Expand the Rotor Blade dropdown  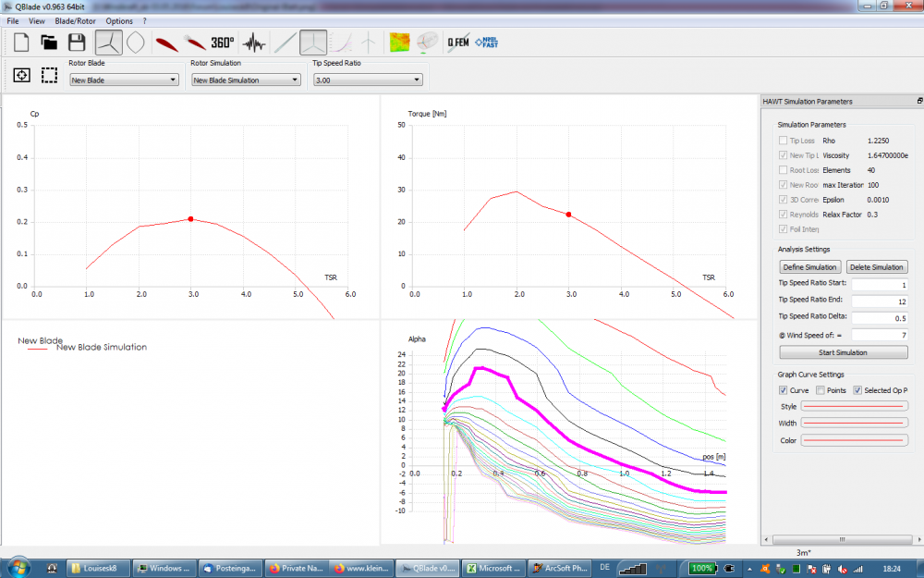(124, 80)
